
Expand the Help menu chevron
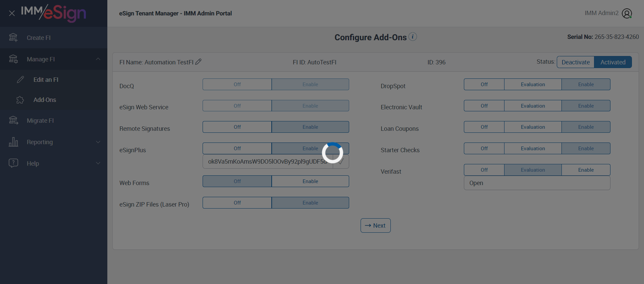[x=98, y=163]
